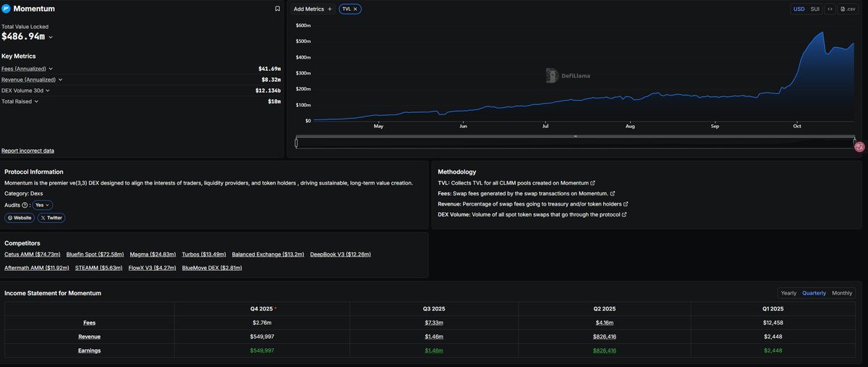Expand the Total Value Locked breakdown

[51, 37]
